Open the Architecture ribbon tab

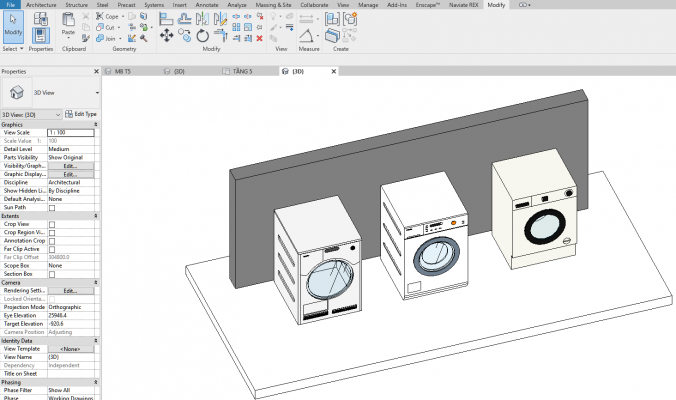(41, 5)
